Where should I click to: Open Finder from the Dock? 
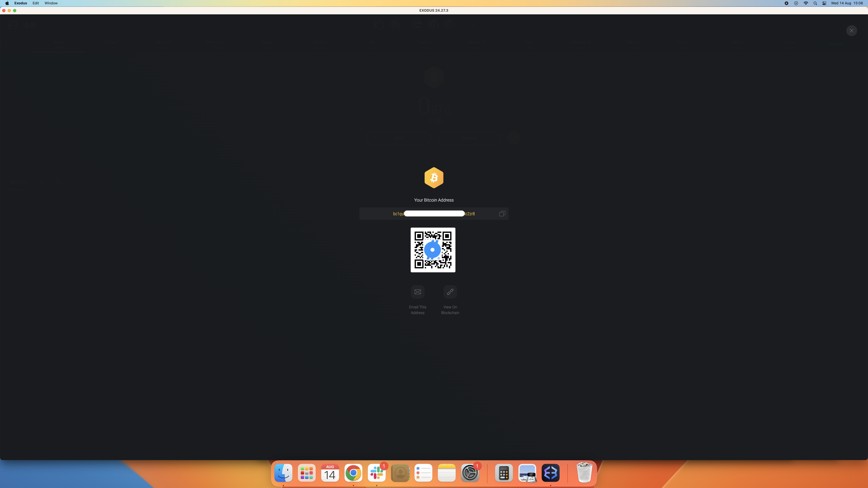tap(283, 473)
